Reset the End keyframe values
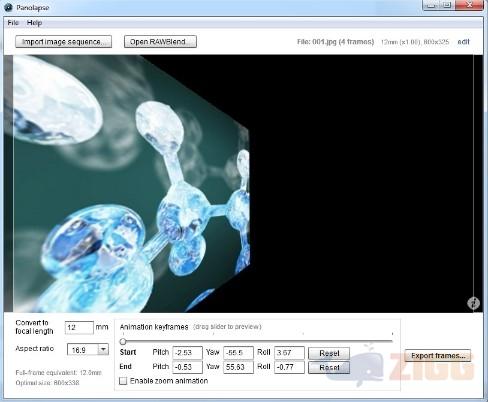This screenshot has height=402, width=488. click(329, 367)
